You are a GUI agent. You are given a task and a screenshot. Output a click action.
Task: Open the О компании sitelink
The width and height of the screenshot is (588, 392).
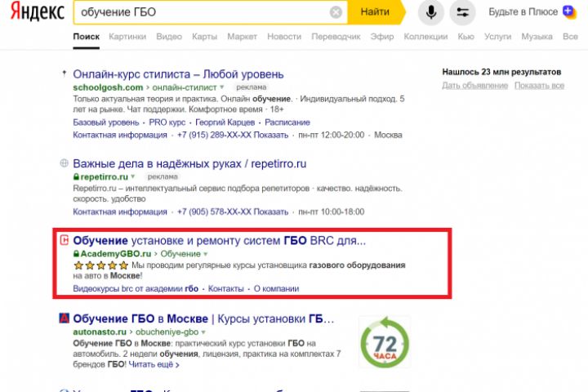pos(276,289)
